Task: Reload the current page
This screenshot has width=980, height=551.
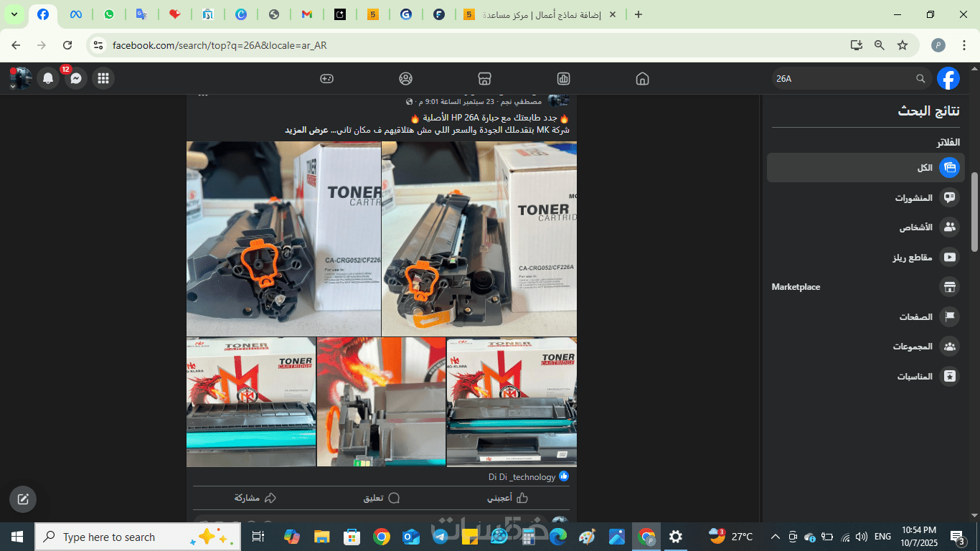Action: [67, 45]
